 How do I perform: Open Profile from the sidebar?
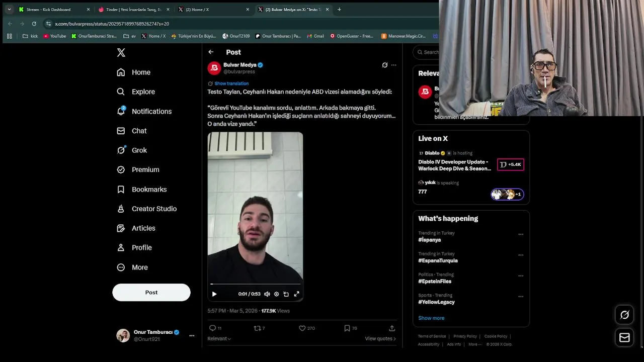pyautogui.click(x=134, y=248)
